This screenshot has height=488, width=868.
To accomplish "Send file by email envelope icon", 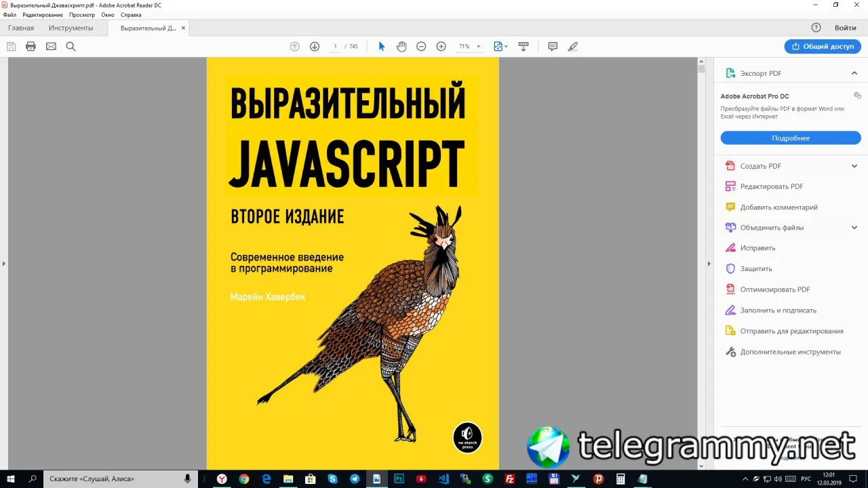I will (51, 46).
